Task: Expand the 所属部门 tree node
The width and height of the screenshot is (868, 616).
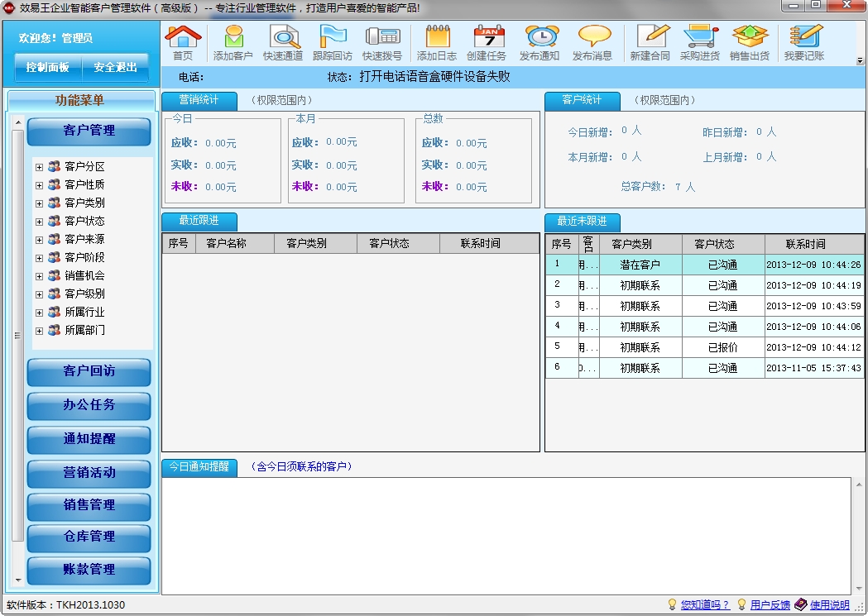Action: coord(39,331)
